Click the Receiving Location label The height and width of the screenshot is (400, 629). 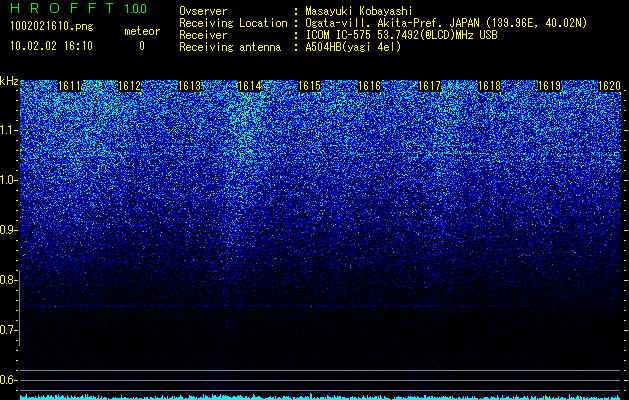point(233,23)
